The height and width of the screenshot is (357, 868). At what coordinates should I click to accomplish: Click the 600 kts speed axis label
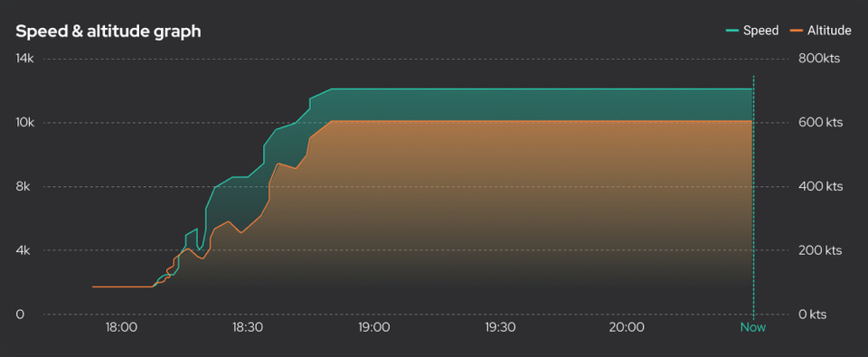(821, 122)
